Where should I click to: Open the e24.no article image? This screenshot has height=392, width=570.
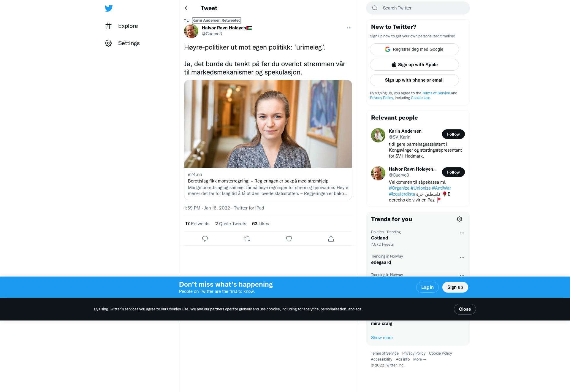coord(268,124)
